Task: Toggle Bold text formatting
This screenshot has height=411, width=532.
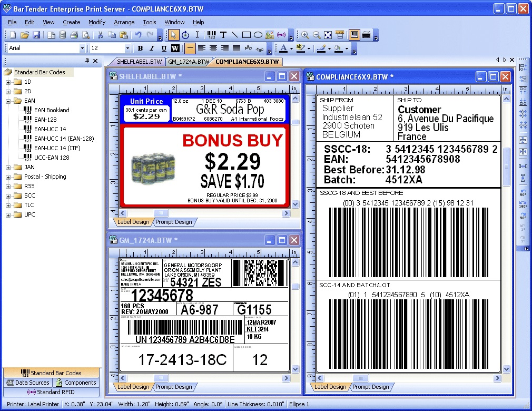Action: (140, 48)
